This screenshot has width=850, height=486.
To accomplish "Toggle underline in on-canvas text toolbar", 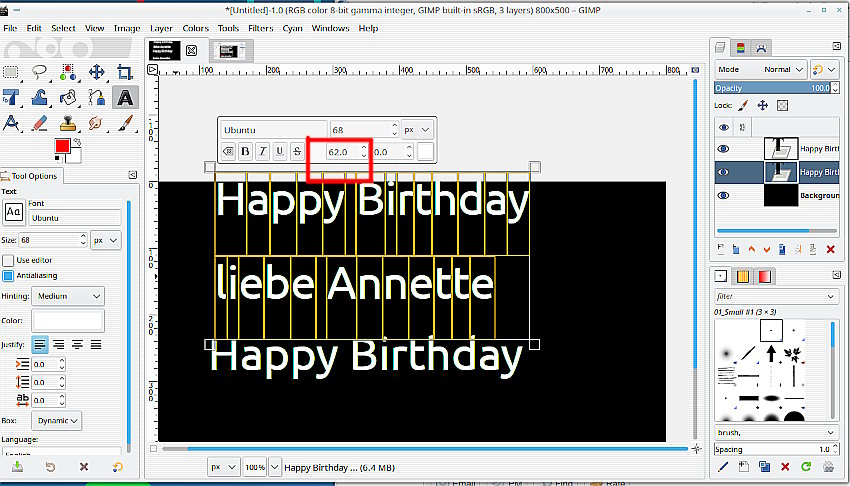I will (x=280, y=152).
